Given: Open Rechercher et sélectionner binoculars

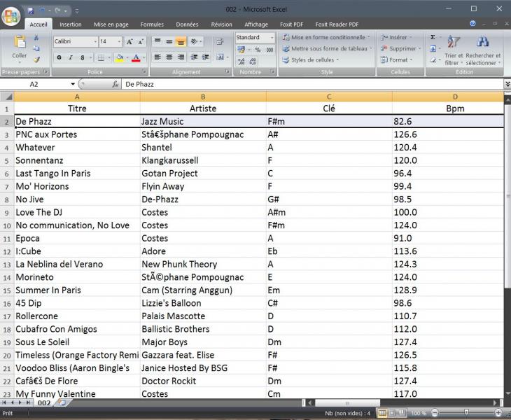Looking at the screenshot, I should point(483,42).
